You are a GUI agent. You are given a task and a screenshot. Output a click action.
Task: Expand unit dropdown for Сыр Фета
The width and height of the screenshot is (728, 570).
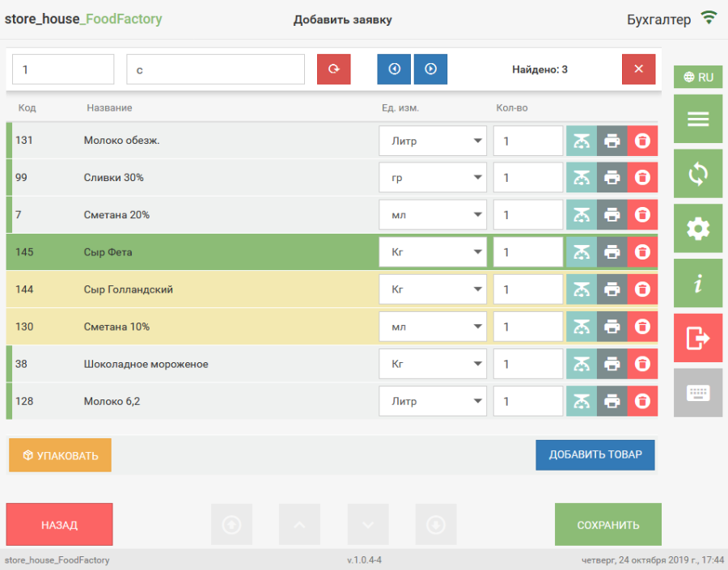[433, 252]
